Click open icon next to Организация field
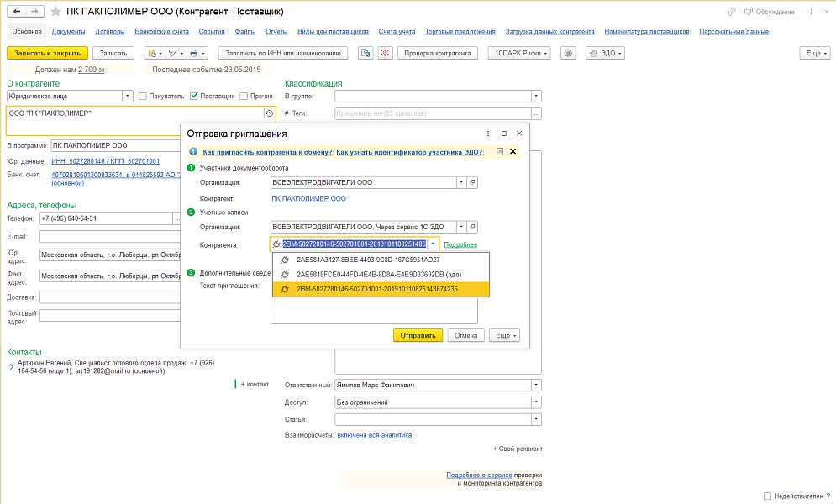The height and width of the screenshot is (504, 836). [472, 182]
